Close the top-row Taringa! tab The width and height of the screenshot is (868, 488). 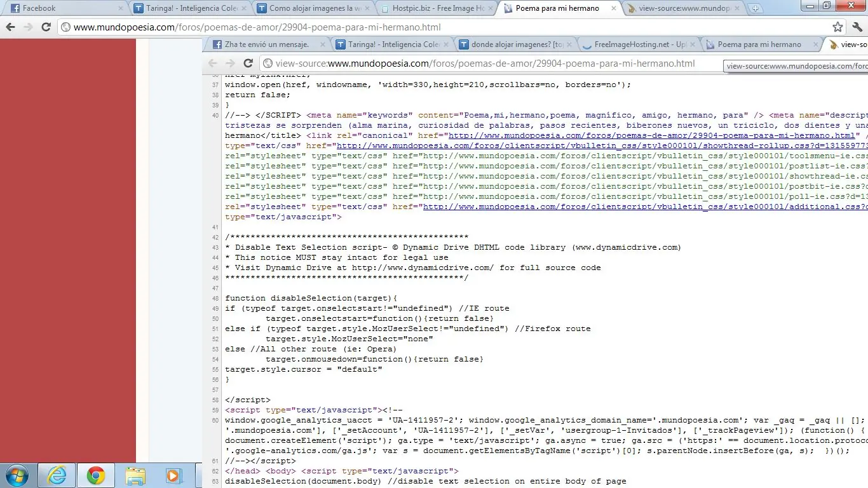[x=245, y=9]
